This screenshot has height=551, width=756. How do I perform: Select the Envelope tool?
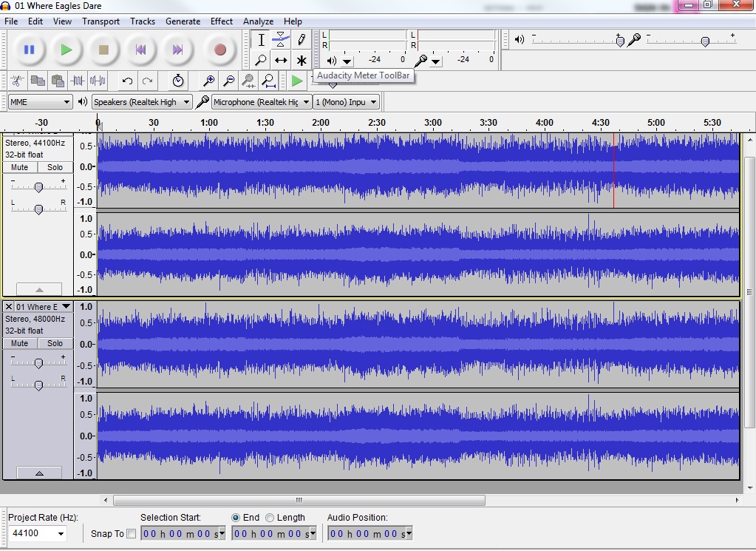pyautogui.click(x=281, y=39)
